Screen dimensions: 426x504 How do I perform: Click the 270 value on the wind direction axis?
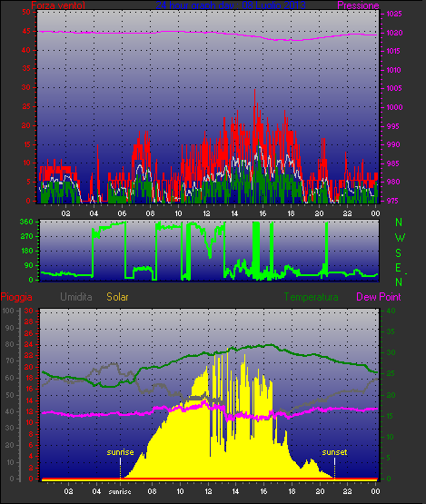(x=26, y=236)
